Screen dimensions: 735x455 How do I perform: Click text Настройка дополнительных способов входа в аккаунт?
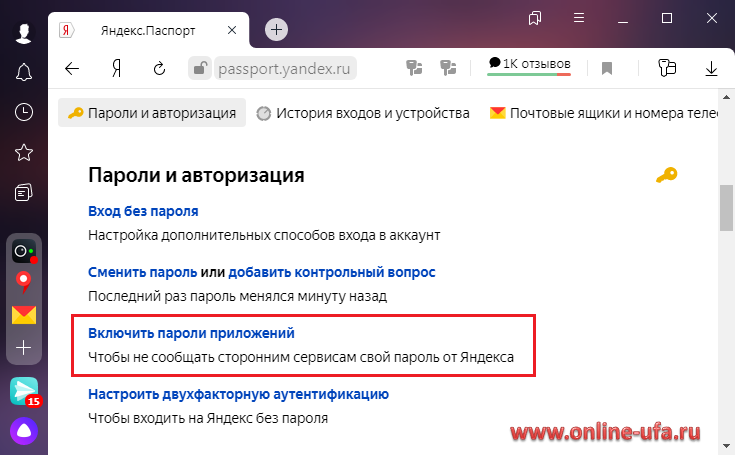[264, 235]
